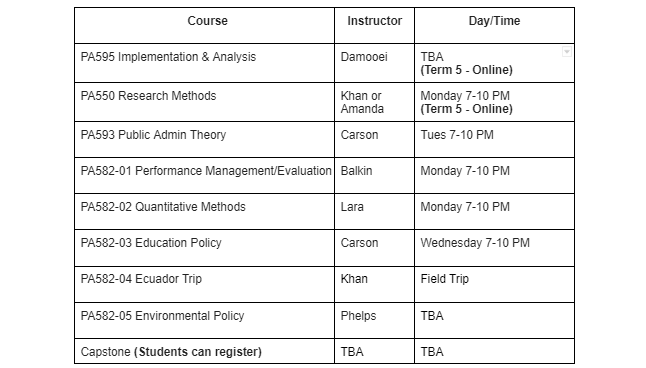Select the Field Trip cell
646x368 pixels.
494,285
